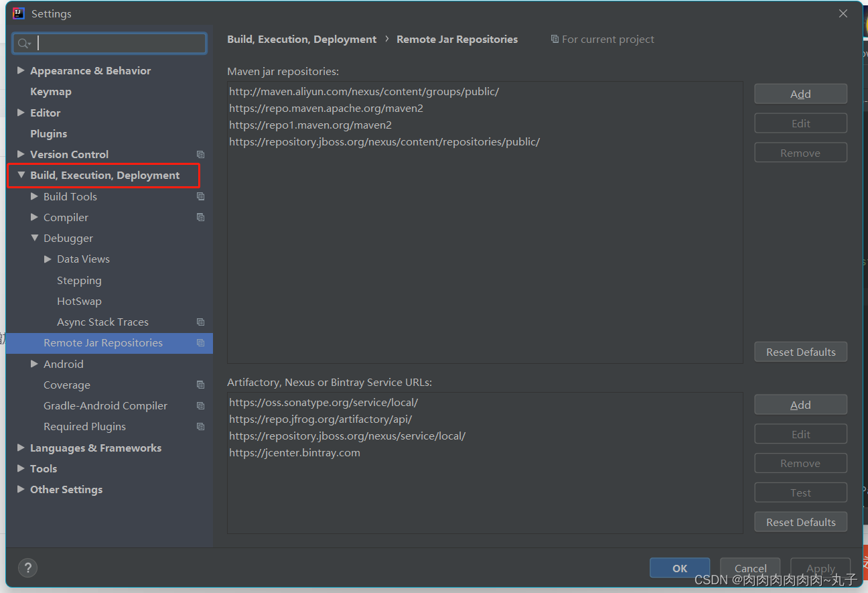Viewport: 868px width, 593px height.
Task: Click the For current project indicator icon
Action: click(555, 40)
